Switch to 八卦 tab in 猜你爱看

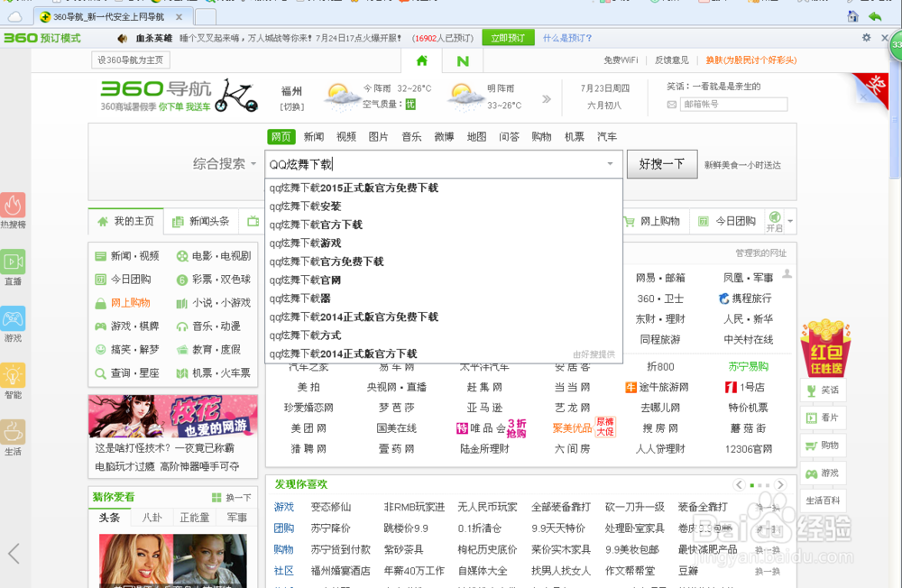(152, 518)
